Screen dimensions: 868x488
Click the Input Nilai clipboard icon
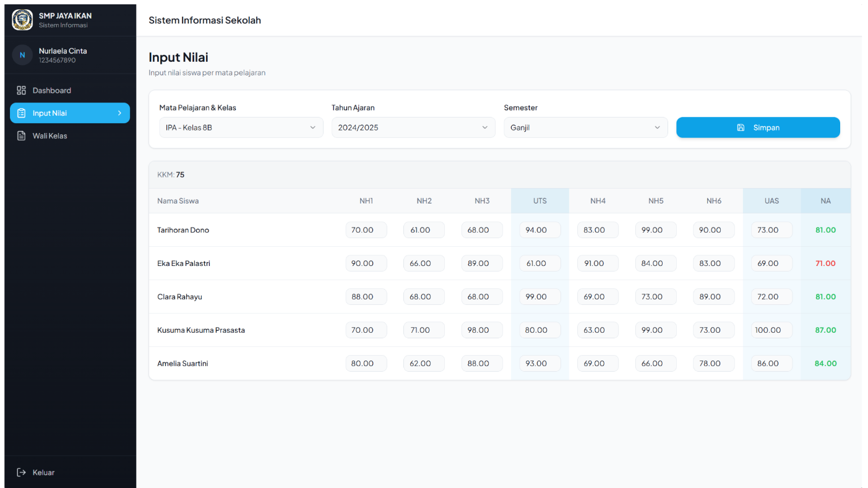tap(22, 113)
